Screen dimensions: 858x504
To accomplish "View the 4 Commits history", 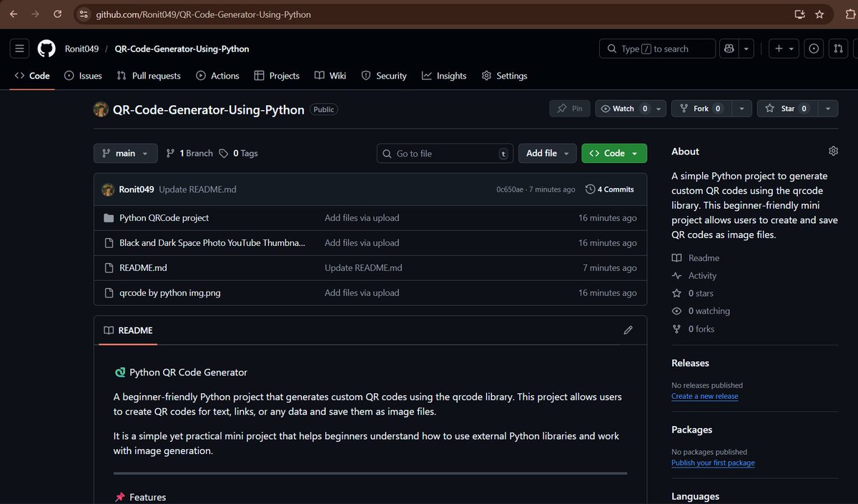I will coord(610,189).
